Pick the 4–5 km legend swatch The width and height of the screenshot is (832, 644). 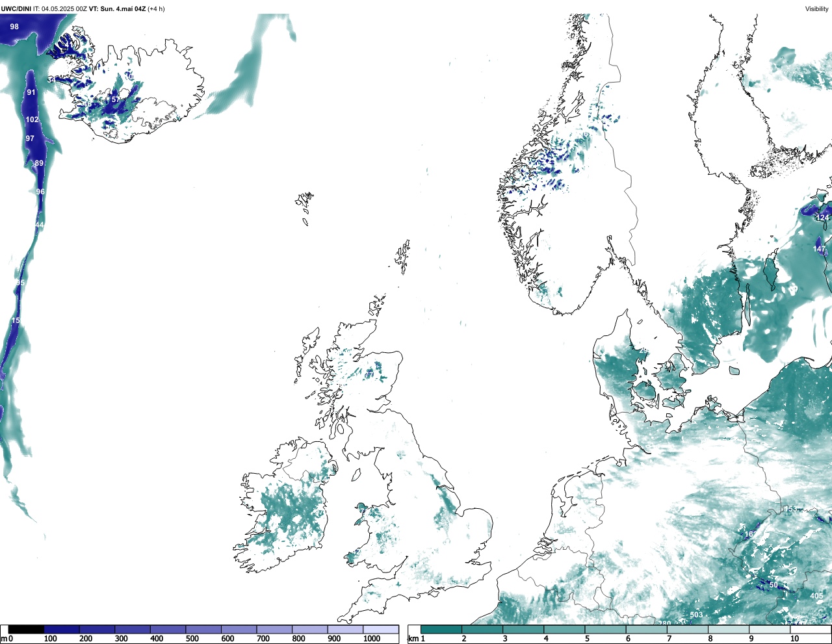564,630
